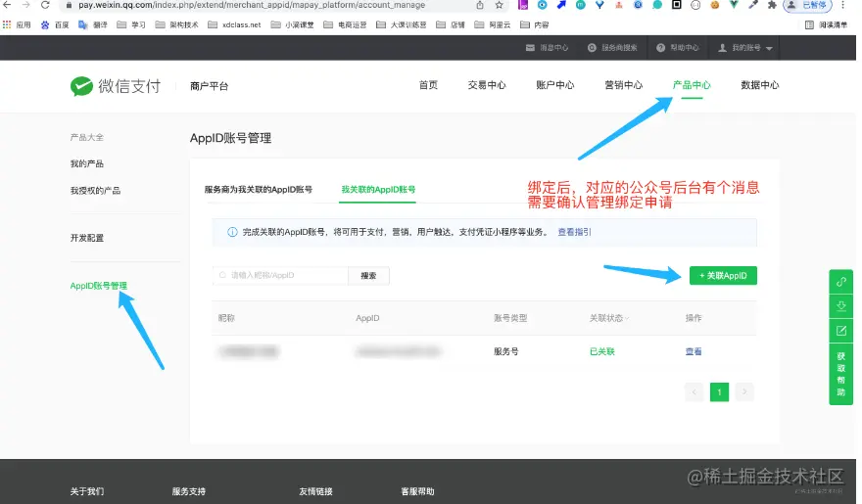Screen dimensions: 862x504
Task: Expand the 架构技术 bookmark folder
Action: 176,24
